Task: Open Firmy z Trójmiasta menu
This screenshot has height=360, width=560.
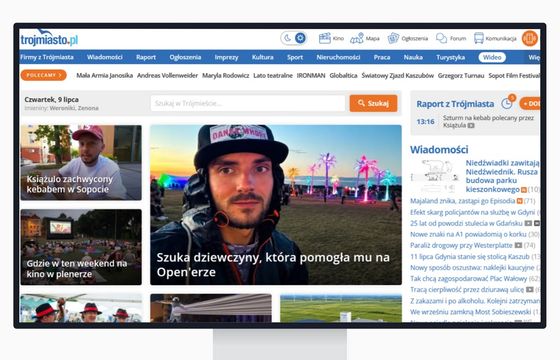Action: [x=47, y=57]
